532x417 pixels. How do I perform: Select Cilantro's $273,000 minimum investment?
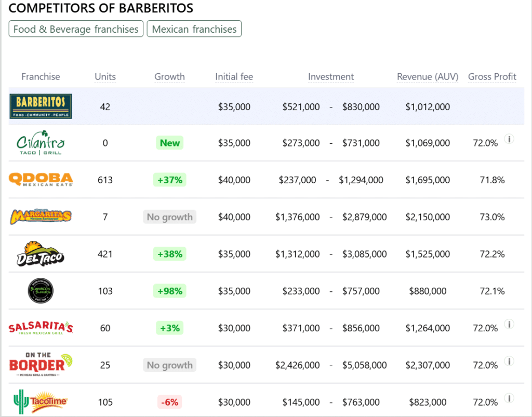(301, 143)
